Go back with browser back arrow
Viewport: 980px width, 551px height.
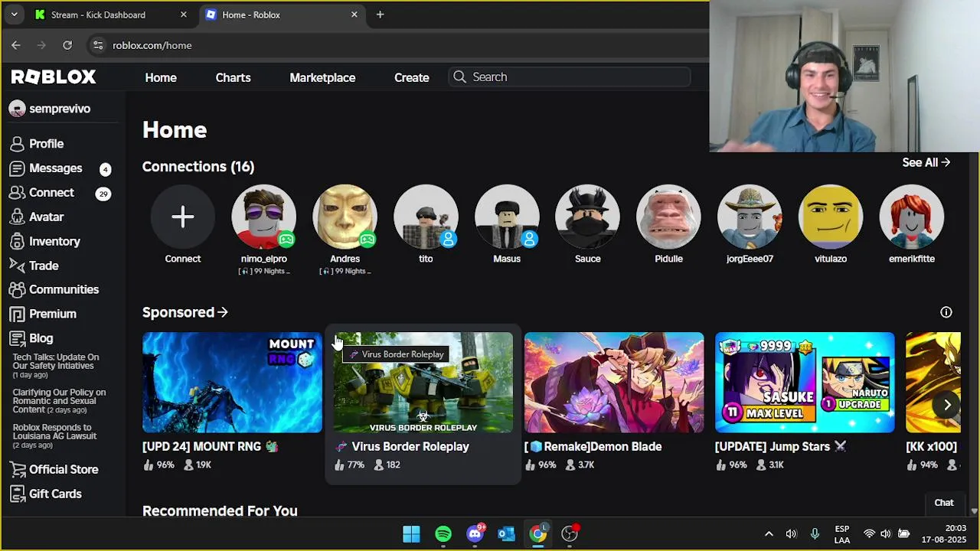point(16,45)
